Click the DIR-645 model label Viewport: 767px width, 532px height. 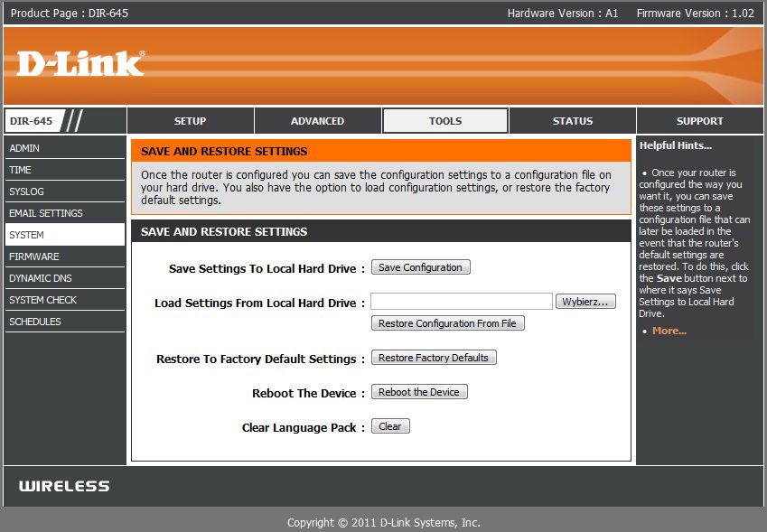point(32,121)
